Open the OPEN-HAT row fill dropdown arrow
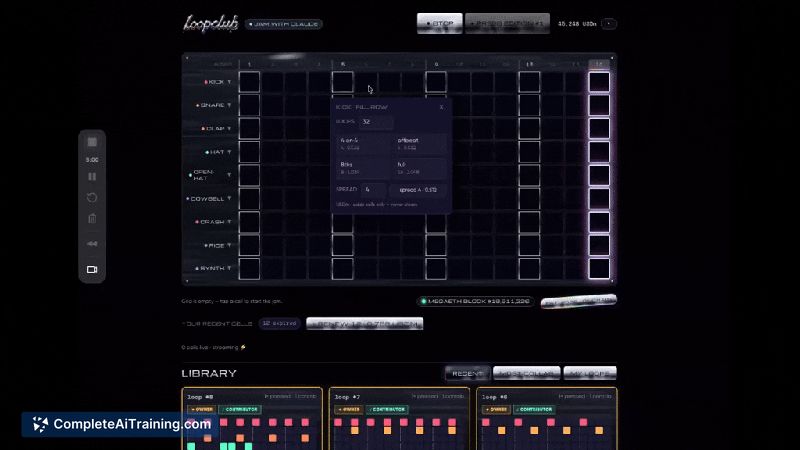Screen dimensions: 800x450 tap(229, 175)
